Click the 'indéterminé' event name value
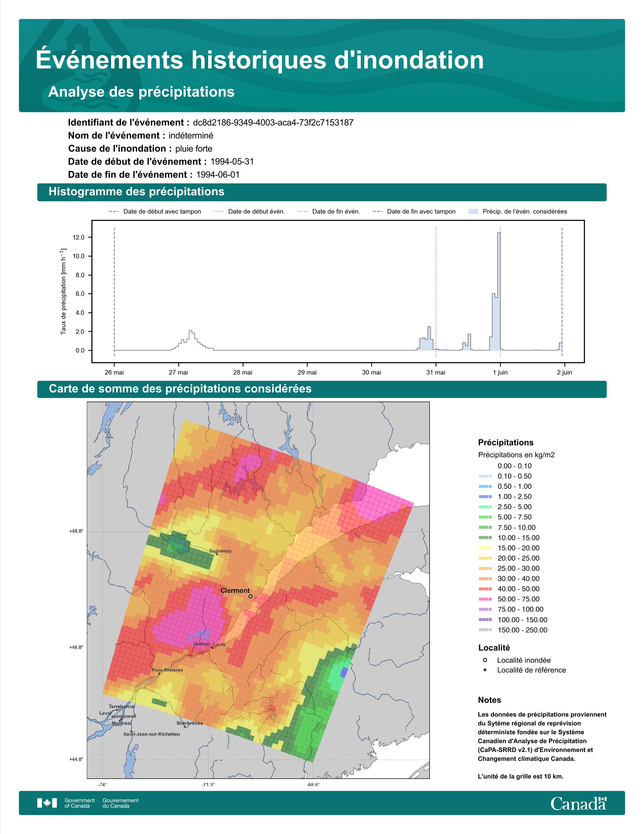644x834 pixels. [191, 135]
